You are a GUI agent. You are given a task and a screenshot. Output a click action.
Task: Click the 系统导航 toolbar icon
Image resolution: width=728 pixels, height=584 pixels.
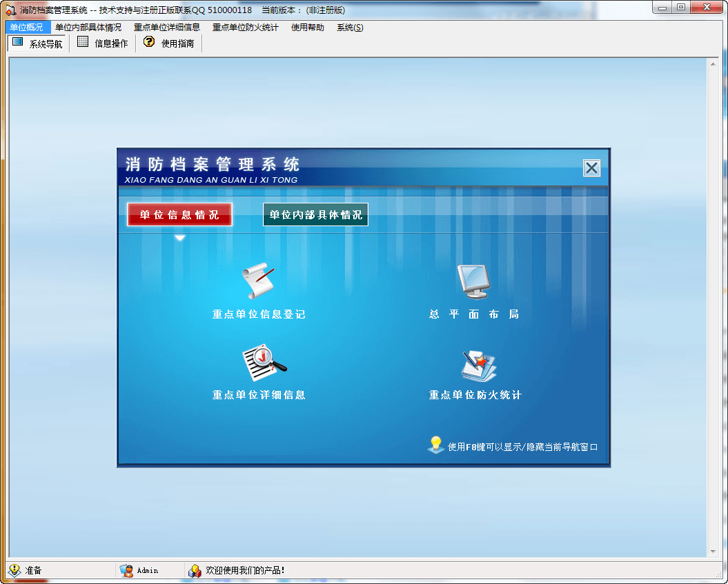(x=18, y=43)
